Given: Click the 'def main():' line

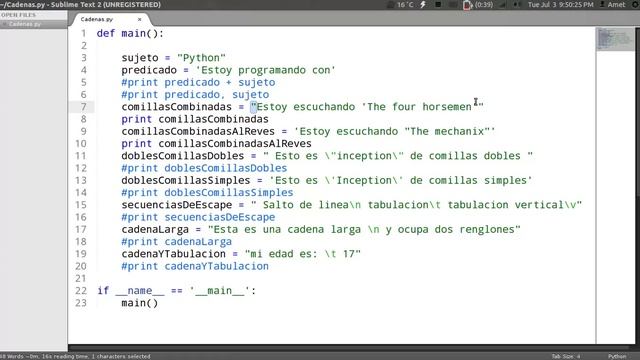Looking at the screenshot, I should pyautogui.click(x=130, y=33).
